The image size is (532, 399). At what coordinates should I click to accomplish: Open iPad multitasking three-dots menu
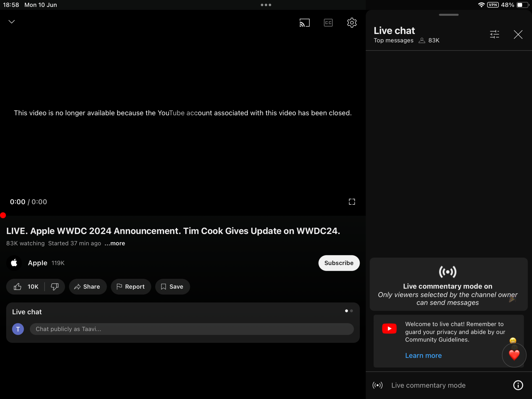[x=266, y=5]
